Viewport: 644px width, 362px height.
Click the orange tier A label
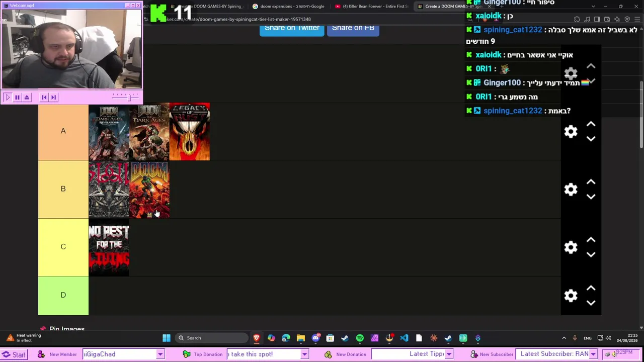63,131
